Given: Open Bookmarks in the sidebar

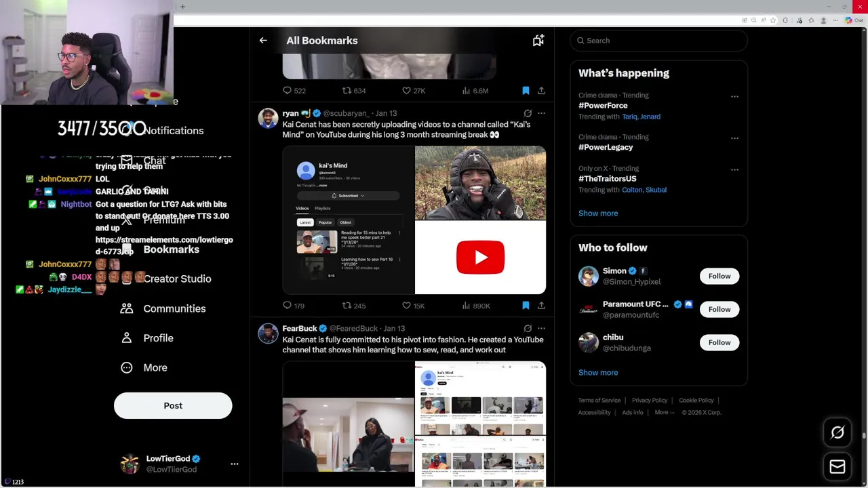Looking at the screenshot, I should (171, 249).
